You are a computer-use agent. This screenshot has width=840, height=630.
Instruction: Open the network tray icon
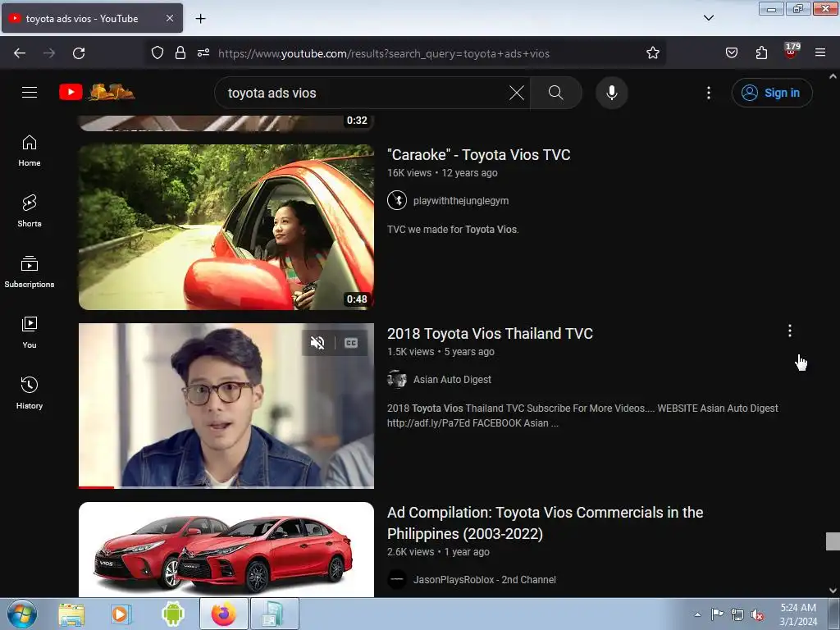[x=737, y=614]
